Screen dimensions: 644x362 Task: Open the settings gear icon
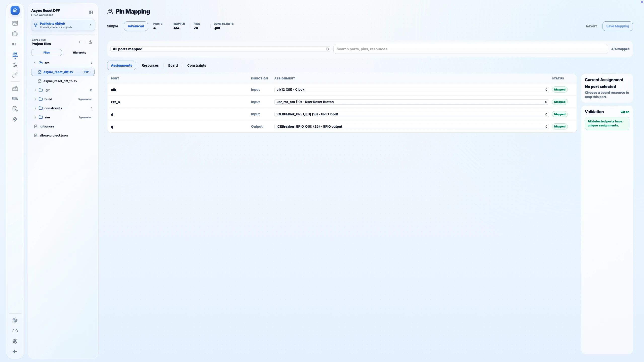tap(15, 341)
